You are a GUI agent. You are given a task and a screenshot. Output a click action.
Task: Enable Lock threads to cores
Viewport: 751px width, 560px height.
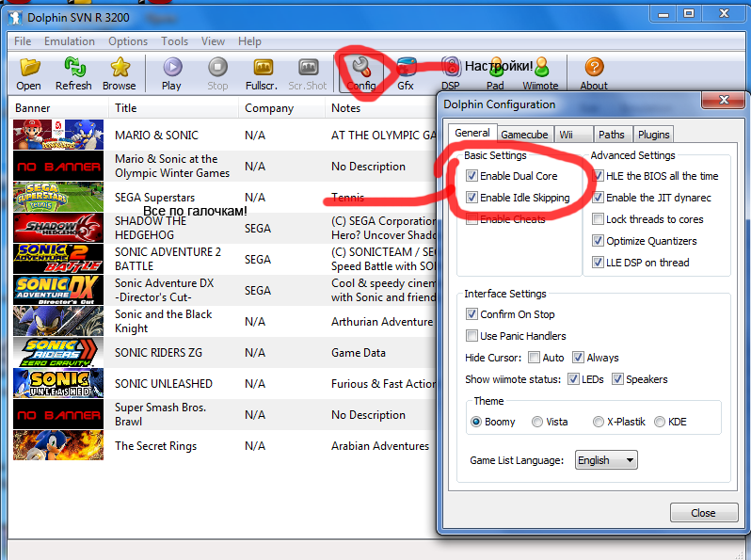598,219
